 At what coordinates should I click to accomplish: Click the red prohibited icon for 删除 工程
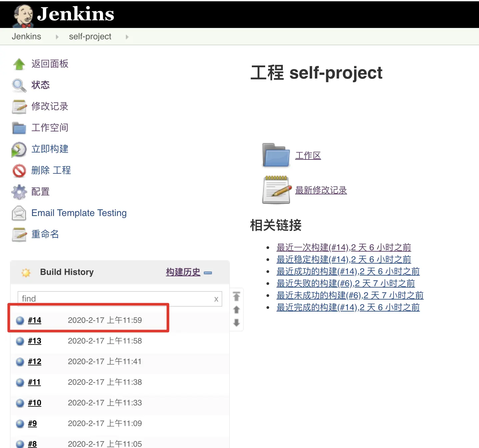tap(19, 171)
